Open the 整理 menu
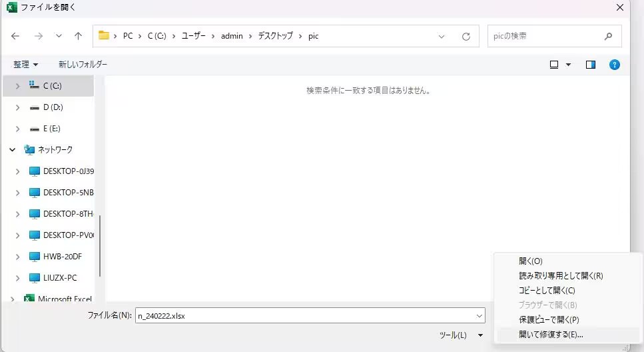Screen dimensions: 644x352 [x=25, y=65]
